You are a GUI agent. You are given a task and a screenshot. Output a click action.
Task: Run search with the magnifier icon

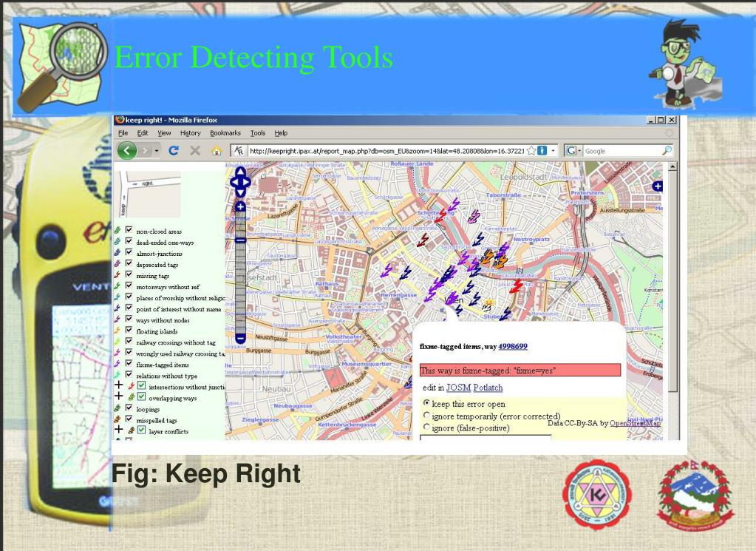tap(667, 151)
